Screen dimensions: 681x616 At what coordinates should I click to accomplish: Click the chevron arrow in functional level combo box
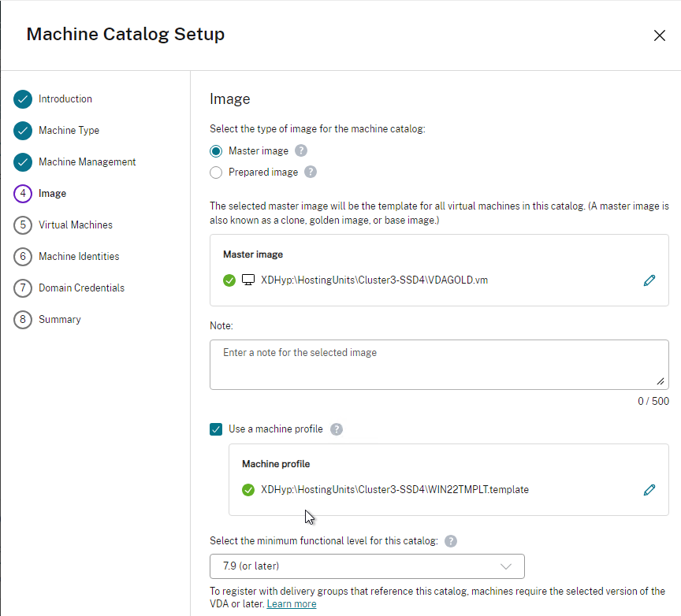[x=505, y=566]
